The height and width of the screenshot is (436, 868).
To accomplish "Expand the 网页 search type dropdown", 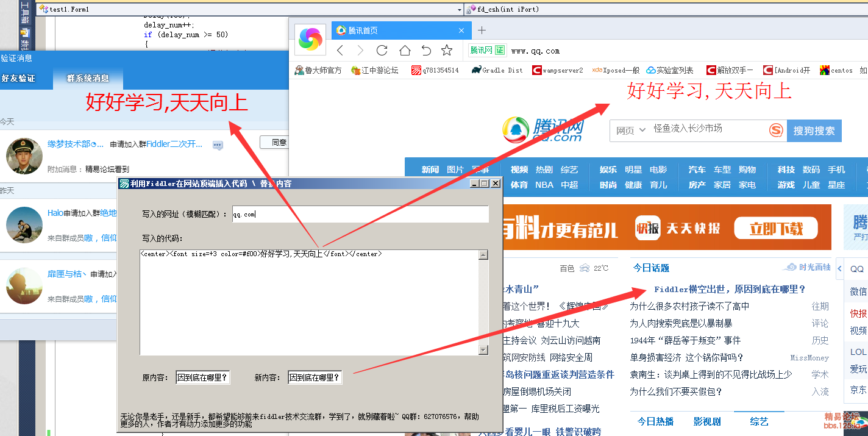I will pos(631,130).
